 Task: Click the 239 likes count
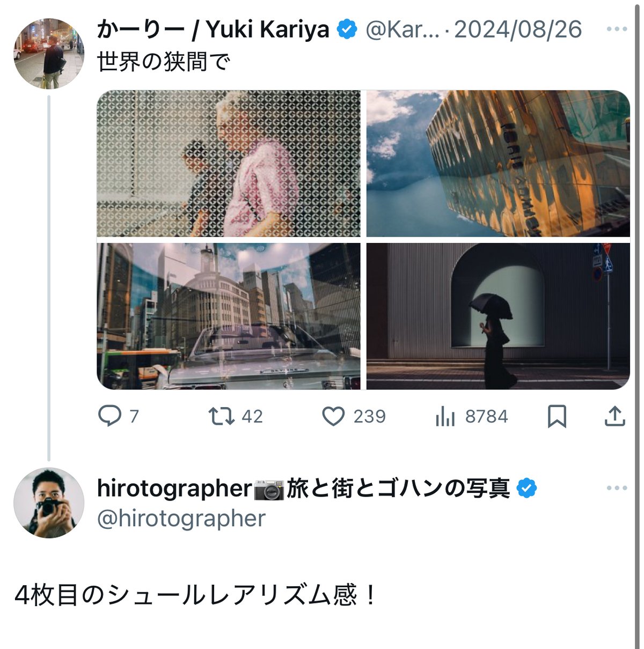369,416
